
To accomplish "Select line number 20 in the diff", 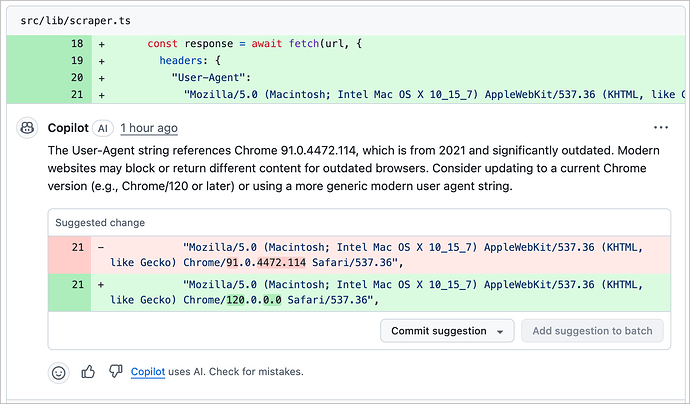I will 77,77.
